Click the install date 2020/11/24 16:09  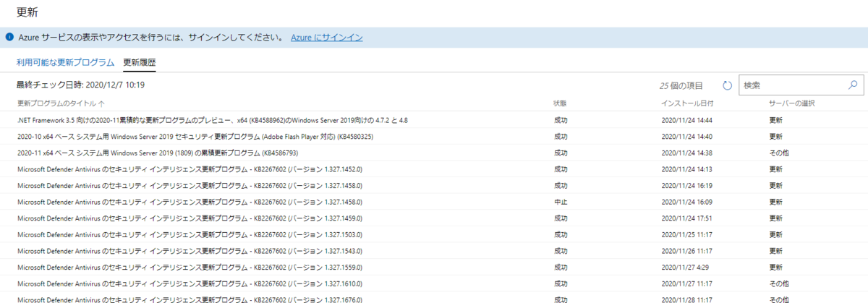pos(687,202)
